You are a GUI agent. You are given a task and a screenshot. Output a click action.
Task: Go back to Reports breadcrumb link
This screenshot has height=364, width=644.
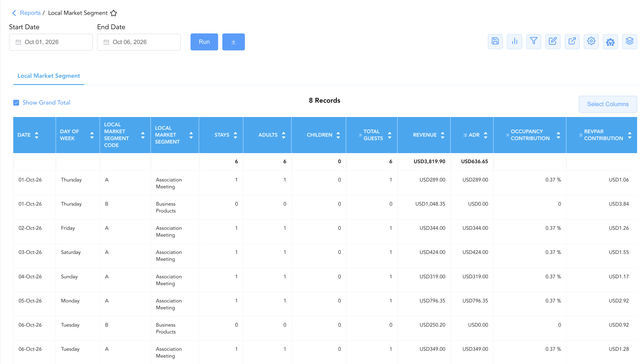point(30,13)
